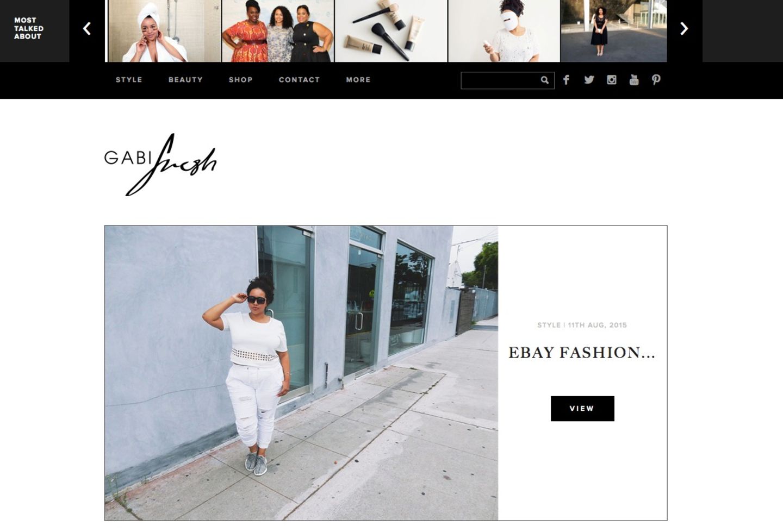Click inside the search input field
783x532 pixels.
(x=500, y=80)
